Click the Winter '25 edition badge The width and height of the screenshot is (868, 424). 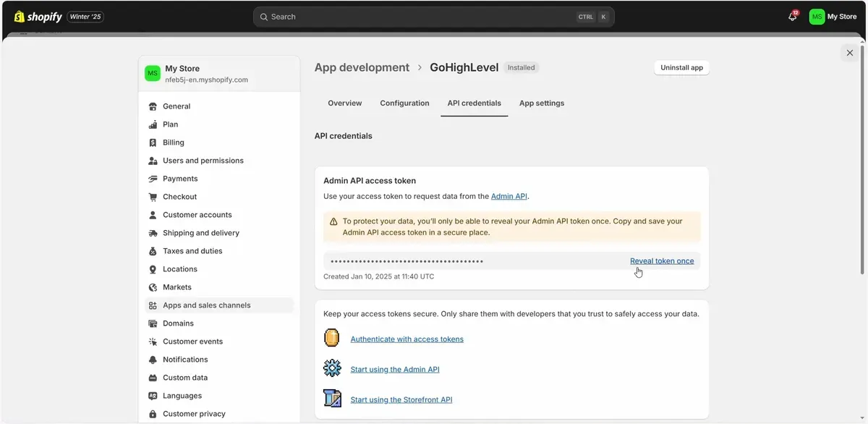click(85, 17)
